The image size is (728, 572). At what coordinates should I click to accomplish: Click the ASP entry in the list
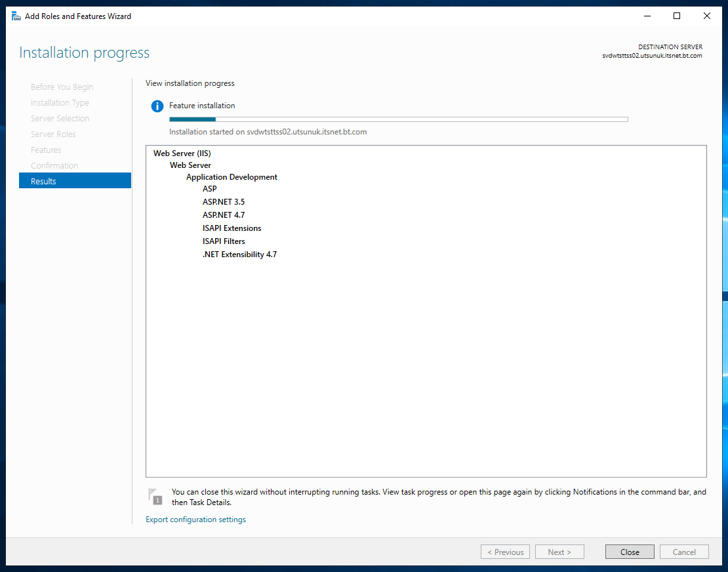pyautogui.click(x=209, y=189)
